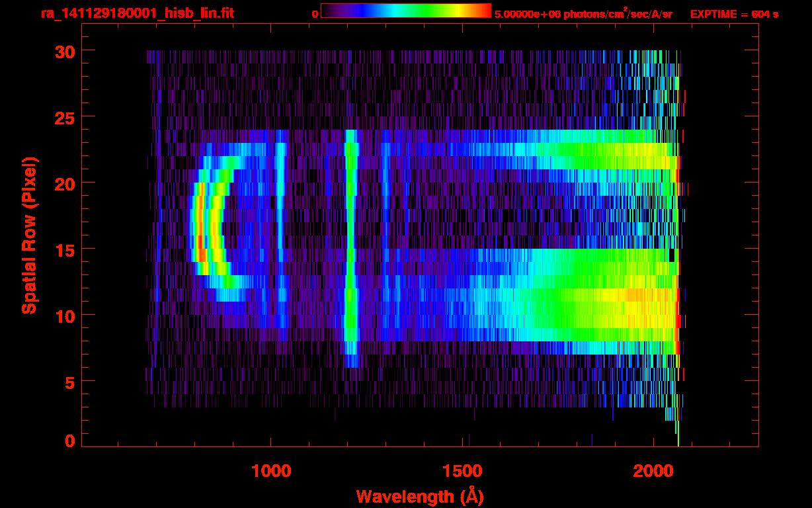Click the vertical green emission line near 1216 Å
The height and width of the screenshot is (508, 812).
click(x=350, y=248)
